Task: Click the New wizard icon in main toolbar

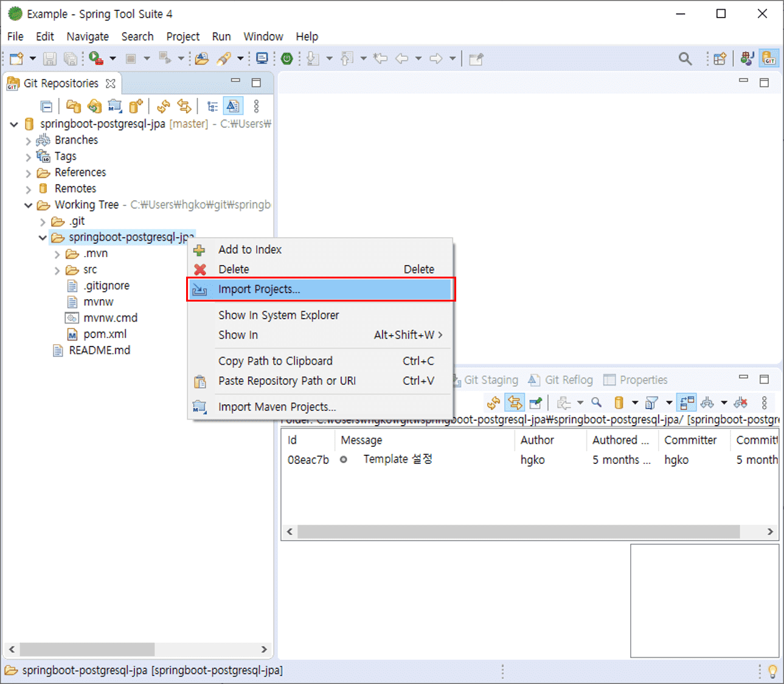Action: coord(17,58)
